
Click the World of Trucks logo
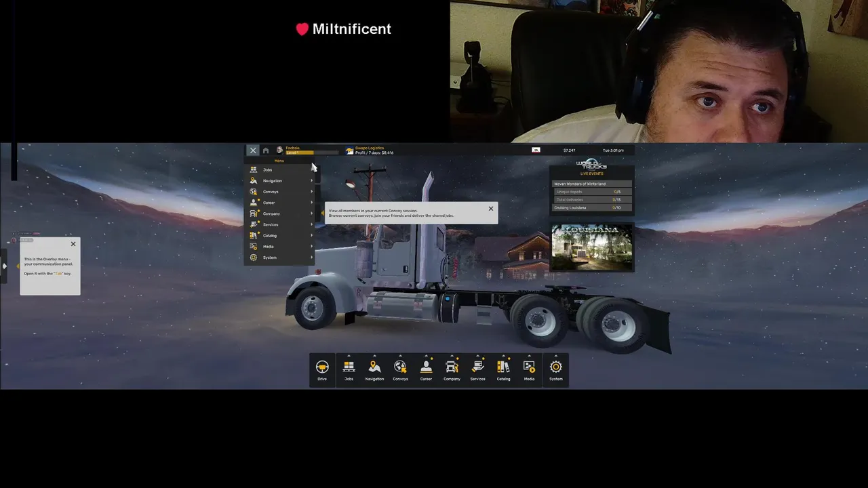591,164
